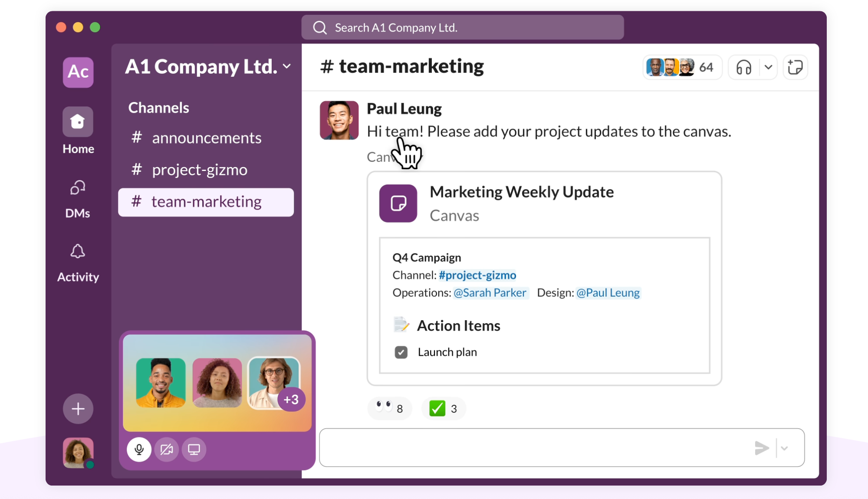Click the @Sarah Parker mention
The height and width of the screenshot is (499, 868).
coord(490,293)
